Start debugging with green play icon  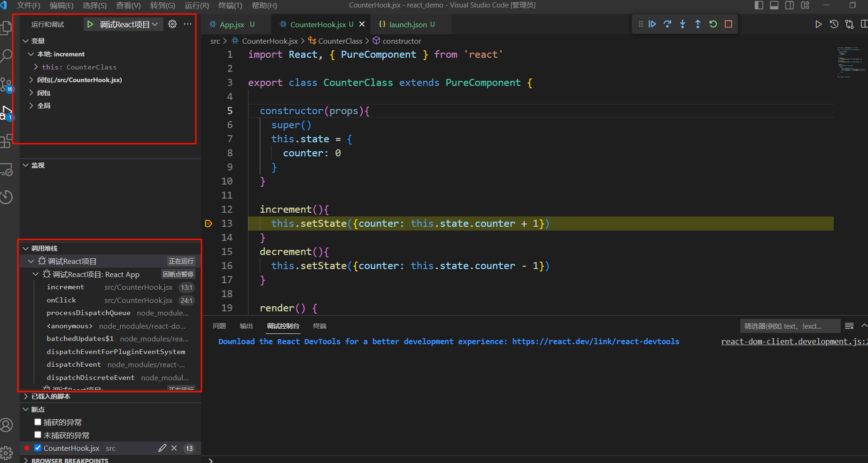(x=90, y=24)
